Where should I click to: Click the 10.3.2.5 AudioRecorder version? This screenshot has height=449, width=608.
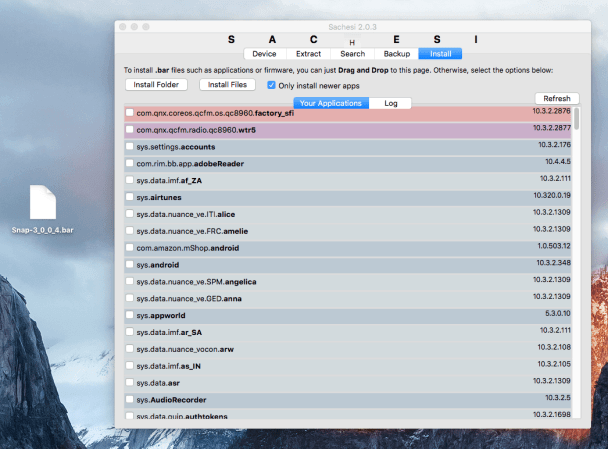point(558,397)
